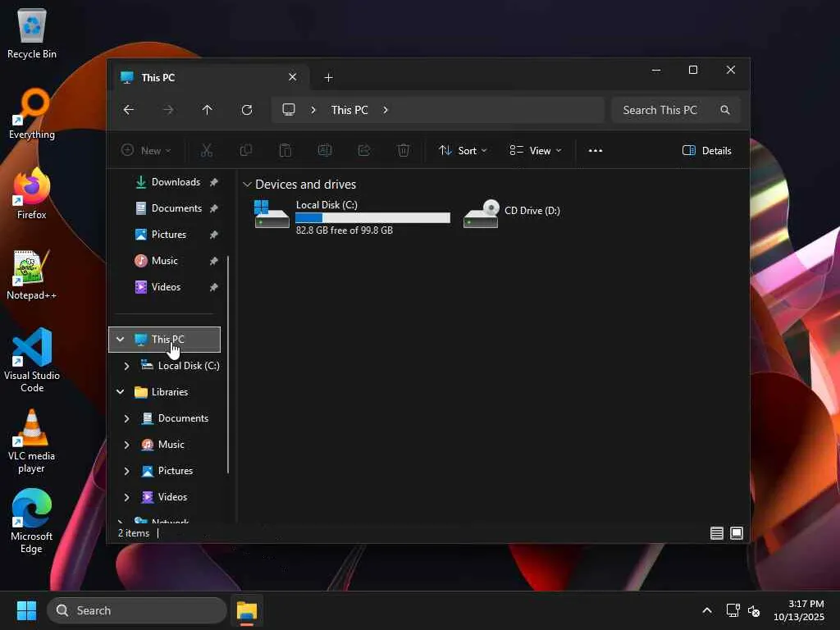
Task: Unpin Music using its pin icon
Action: pyautogui.click(x=214, y=261)
